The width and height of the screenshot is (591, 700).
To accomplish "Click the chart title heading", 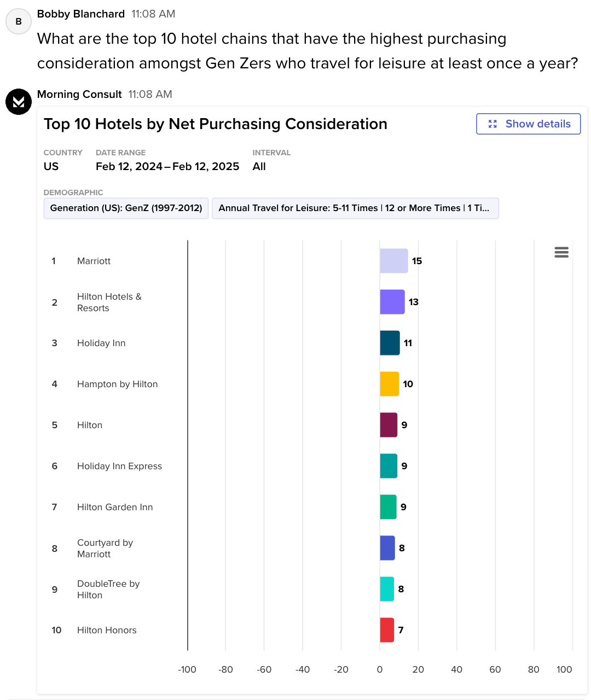I will (215, 124).
